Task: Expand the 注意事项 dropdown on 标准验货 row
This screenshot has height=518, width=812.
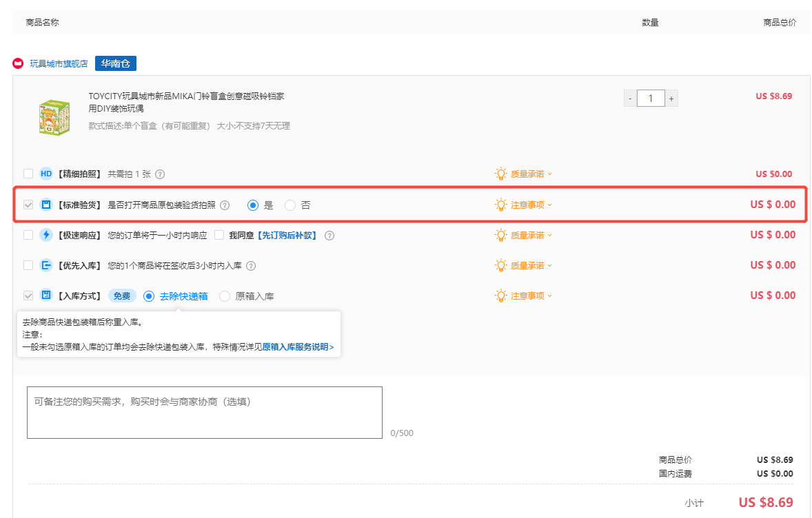Action: [527, 205]
